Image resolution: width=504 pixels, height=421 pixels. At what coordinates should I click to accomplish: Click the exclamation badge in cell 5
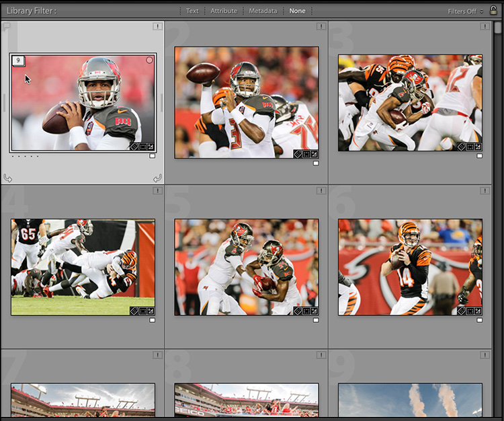(x=321, y=191)
